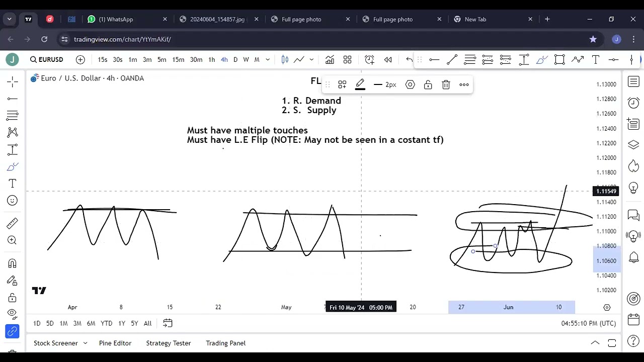The height and width of the screenshot is (362, 644).
Task: Switch to the 15s timeframe
Action: tap(103, 59)
